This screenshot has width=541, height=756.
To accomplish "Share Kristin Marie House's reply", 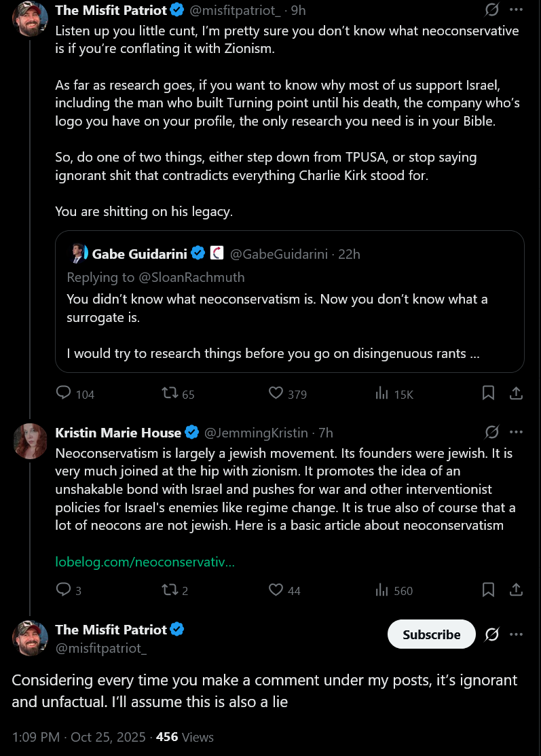I will coord(516,590).
